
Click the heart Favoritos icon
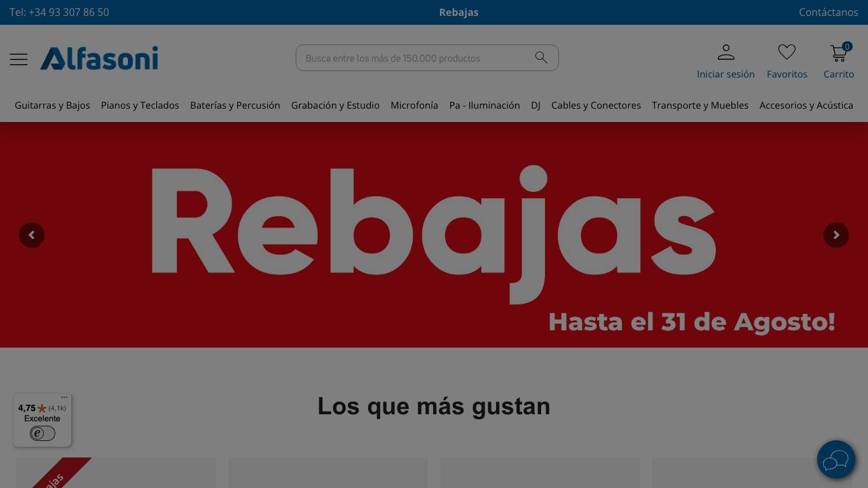tap(787, 52)
